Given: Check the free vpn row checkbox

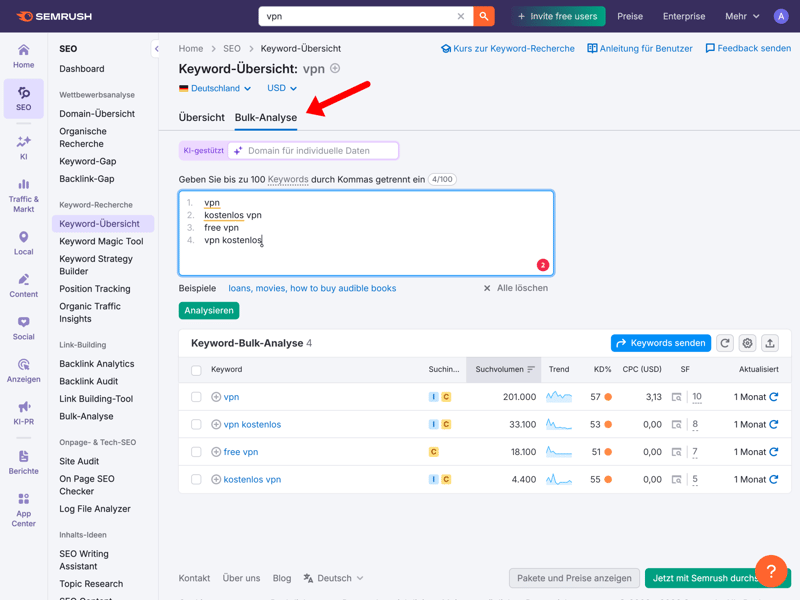Looking at the screenshot, I should coord(196,452).
